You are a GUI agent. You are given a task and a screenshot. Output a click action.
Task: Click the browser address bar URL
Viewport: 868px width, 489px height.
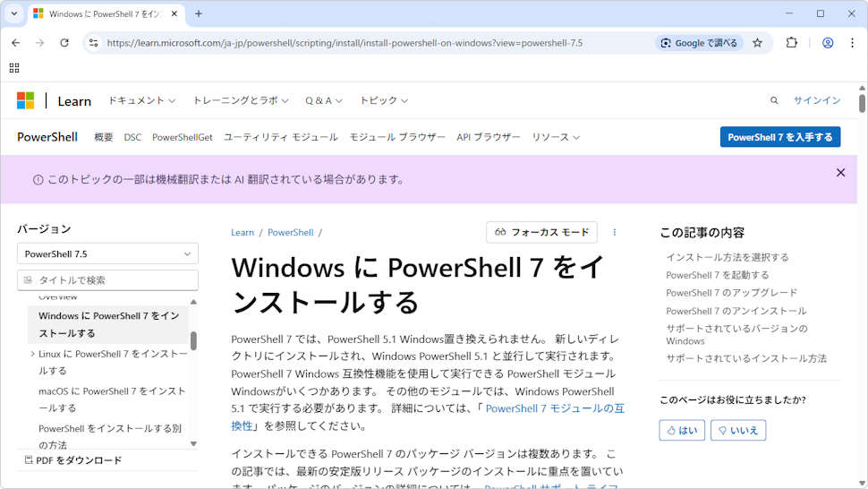tap(345, 43)
